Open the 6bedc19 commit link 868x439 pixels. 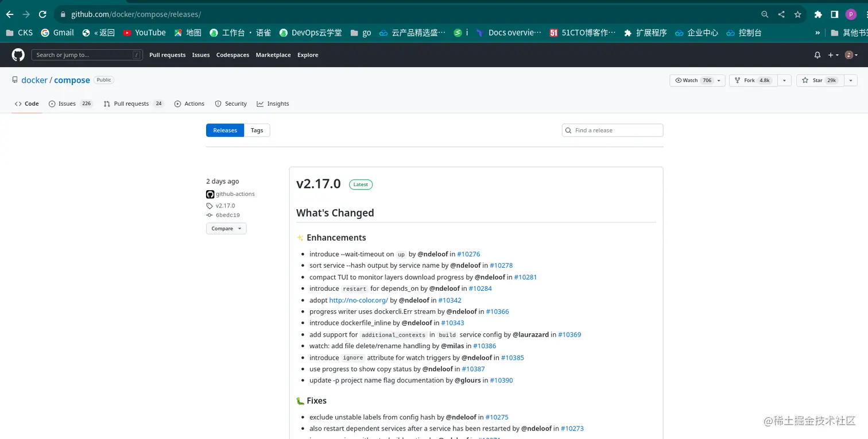[x=227, y=215]
